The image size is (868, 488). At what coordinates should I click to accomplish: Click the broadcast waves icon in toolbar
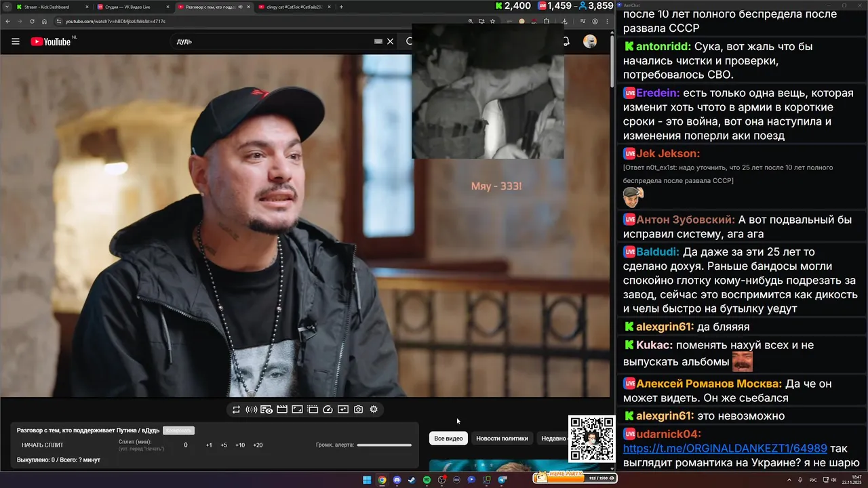[251, 409]
